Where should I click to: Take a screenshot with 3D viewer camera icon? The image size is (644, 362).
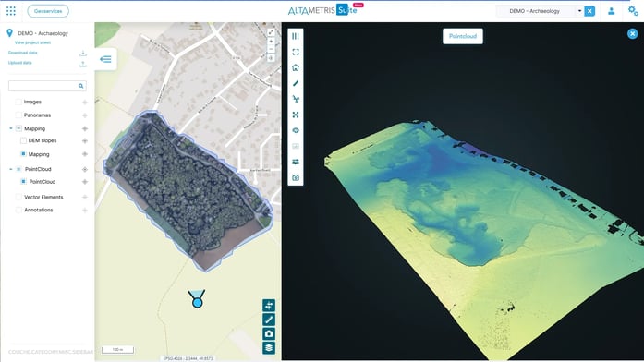pyautogui.click(x=296, y=177)
